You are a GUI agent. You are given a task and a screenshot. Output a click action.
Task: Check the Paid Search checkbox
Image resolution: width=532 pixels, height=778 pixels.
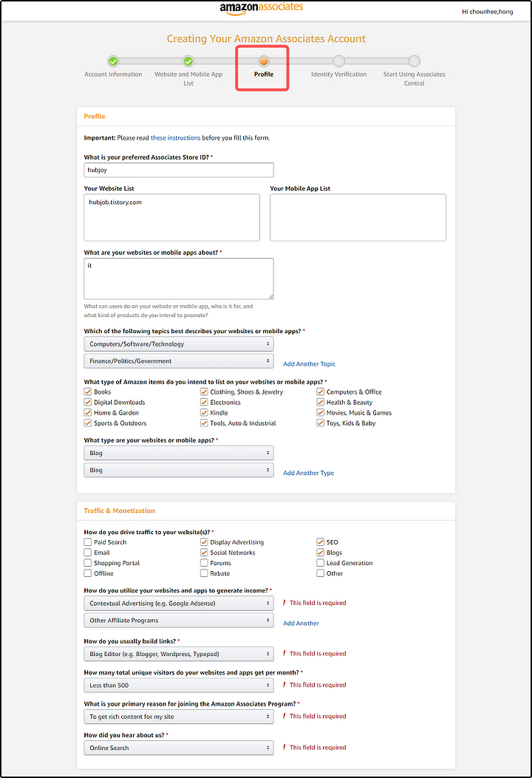(88, 542)
